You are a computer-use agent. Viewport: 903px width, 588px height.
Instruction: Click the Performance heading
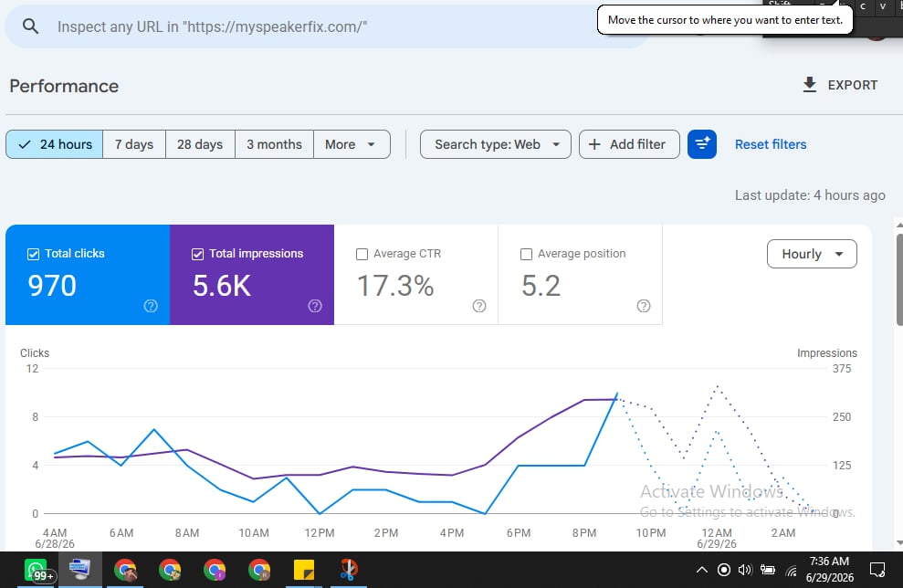point(64,86)
